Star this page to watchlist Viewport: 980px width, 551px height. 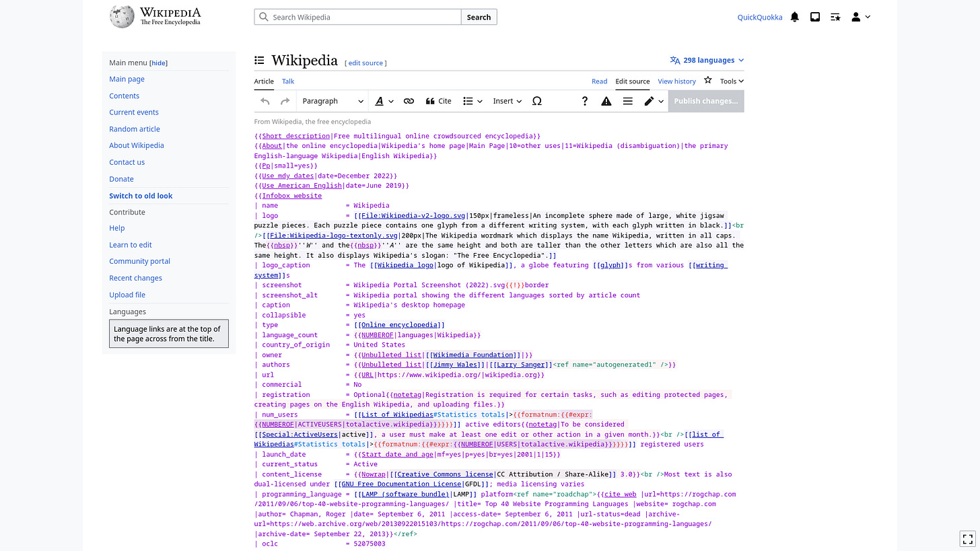[708, 80]
